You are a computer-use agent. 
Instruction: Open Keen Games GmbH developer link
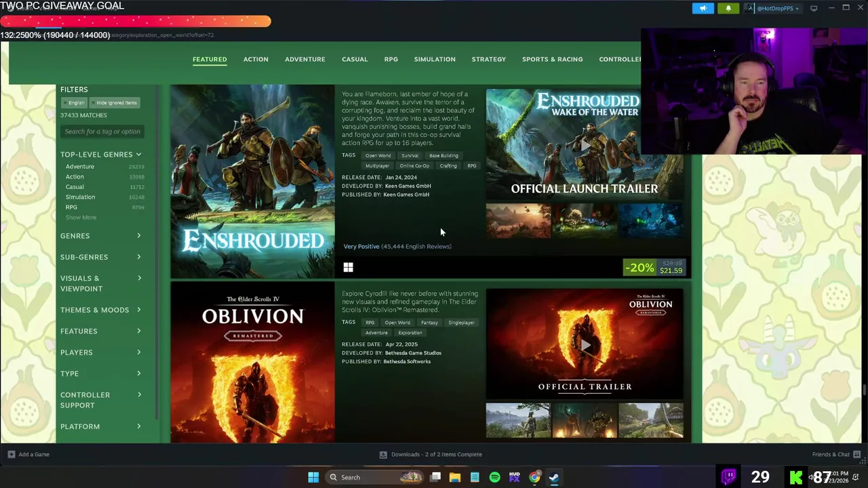pos(407,186)
